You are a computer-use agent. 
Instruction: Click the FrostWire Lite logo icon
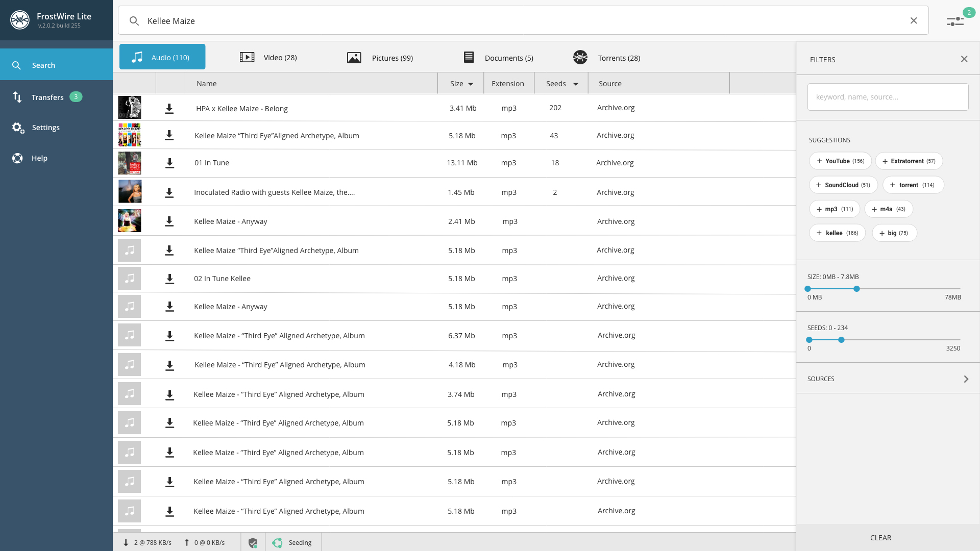pyautogui.click(x=20, y=20)
